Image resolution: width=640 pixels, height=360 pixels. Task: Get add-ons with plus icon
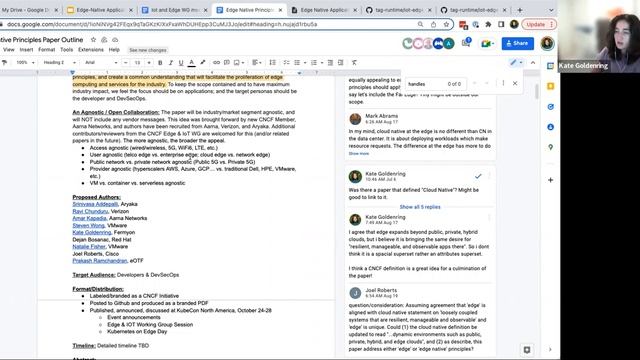point(550,180)
